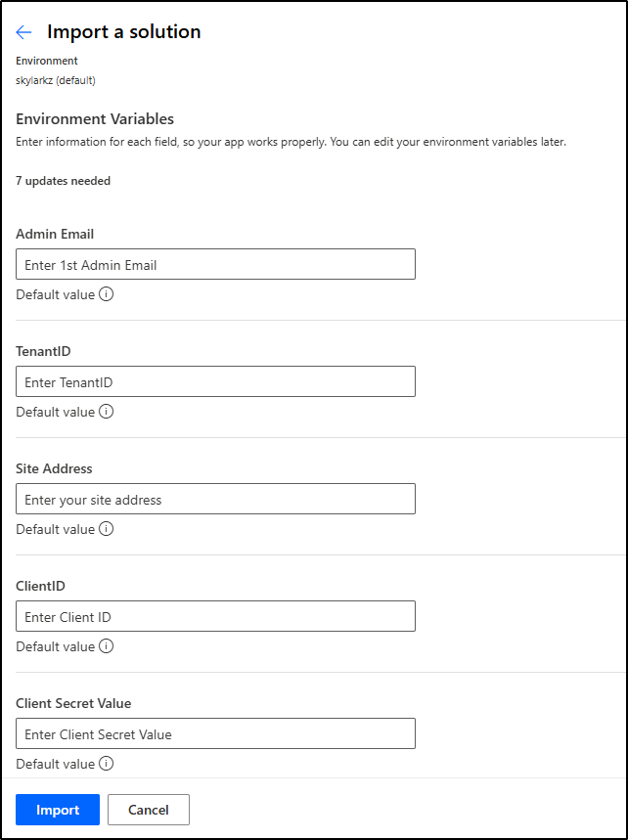
Task: Click the Enter your site address field
Action: pyautogui.click(x=215, y=499)
